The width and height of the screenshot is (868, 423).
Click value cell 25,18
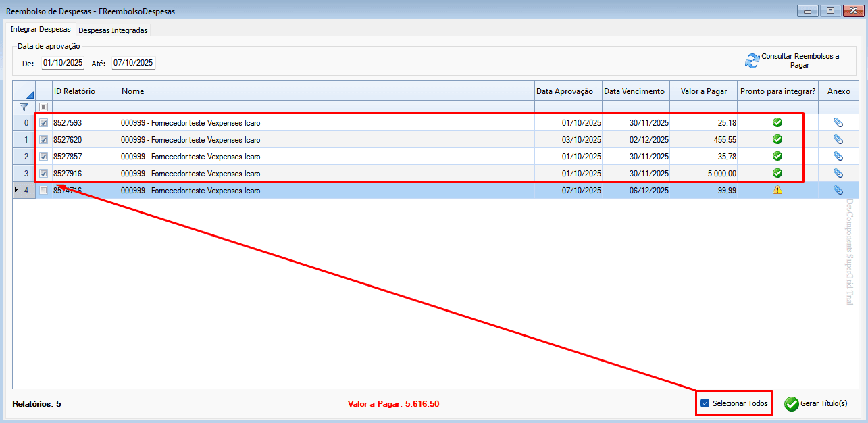click(703, 123)
